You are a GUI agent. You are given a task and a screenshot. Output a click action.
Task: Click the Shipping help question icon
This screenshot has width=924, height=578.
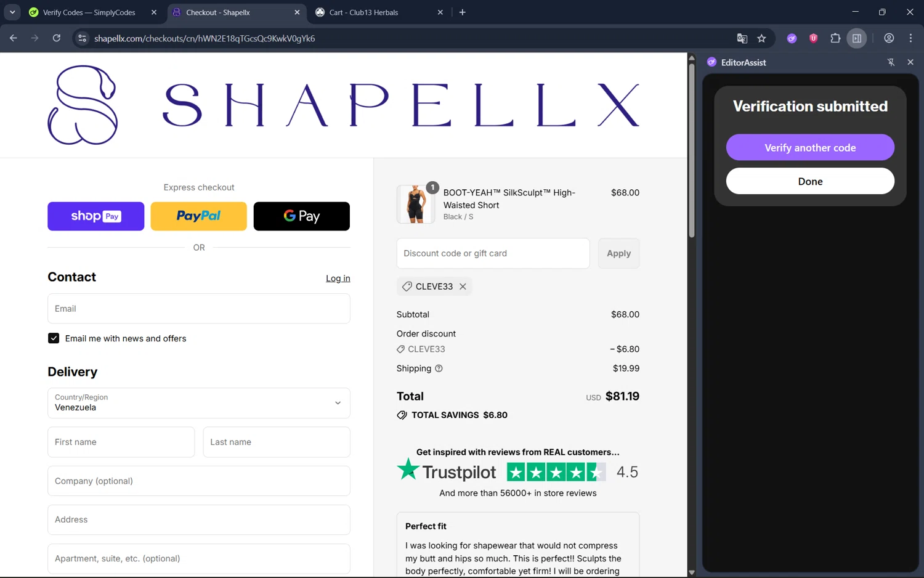[x=439, y=368]
